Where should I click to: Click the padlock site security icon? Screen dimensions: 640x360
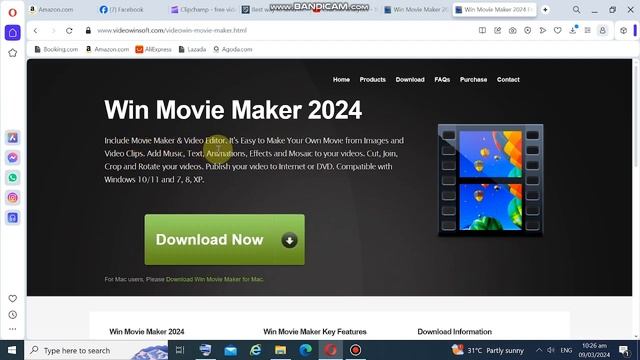[x=88, y=31]
